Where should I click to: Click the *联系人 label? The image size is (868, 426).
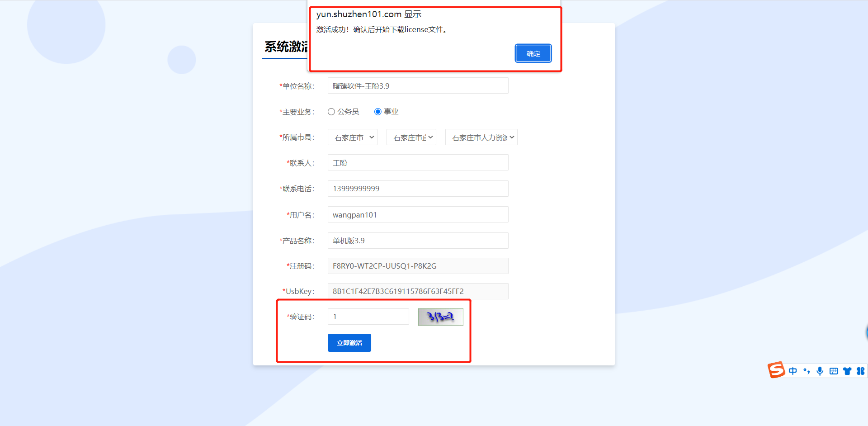tap(300, 163)
